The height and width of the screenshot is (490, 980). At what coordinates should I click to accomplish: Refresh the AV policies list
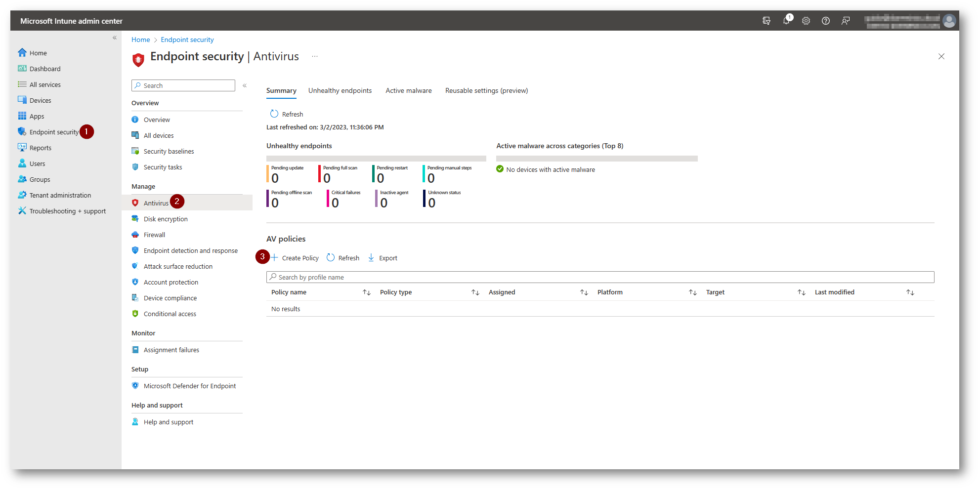[343, 258]
